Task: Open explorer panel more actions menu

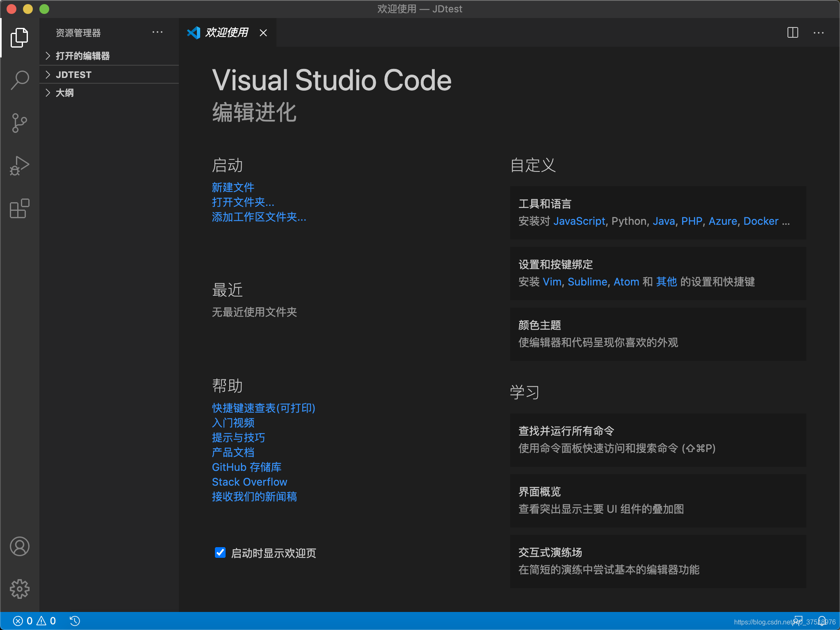Action: click(157, 32)
